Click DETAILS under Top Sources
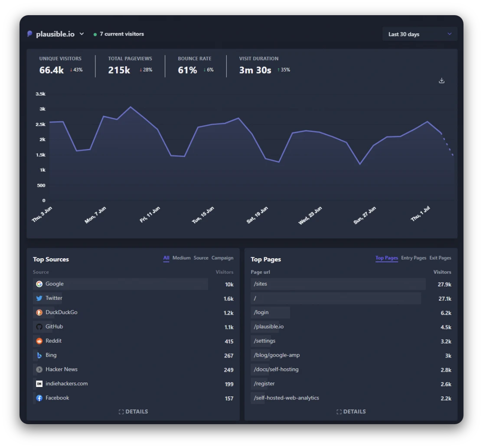The width and height of the screenshot is (483, 448). coord(133,412)
